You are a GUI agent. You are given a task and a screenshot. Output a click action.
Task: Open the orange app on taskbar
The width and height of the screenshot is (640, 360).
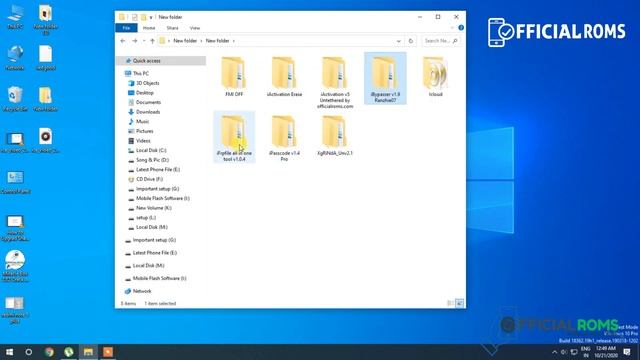point(108,352)
